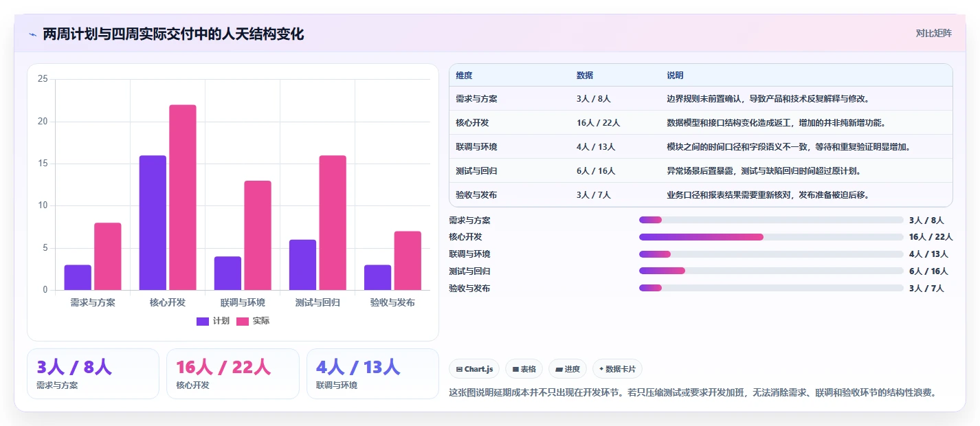980x426 pixels.
Task: Click the pink 实际 bar for 联调与环境
Action: click(258, 236)
